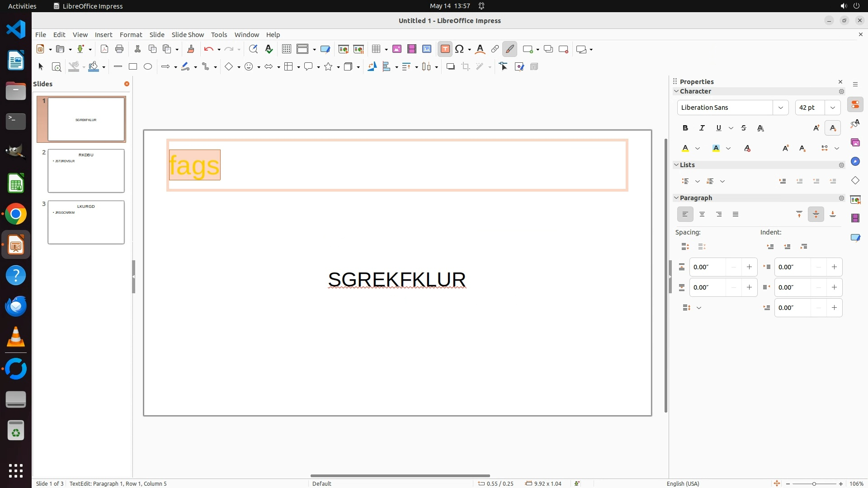Click the Insert Text Box icon

click(445, 49)
